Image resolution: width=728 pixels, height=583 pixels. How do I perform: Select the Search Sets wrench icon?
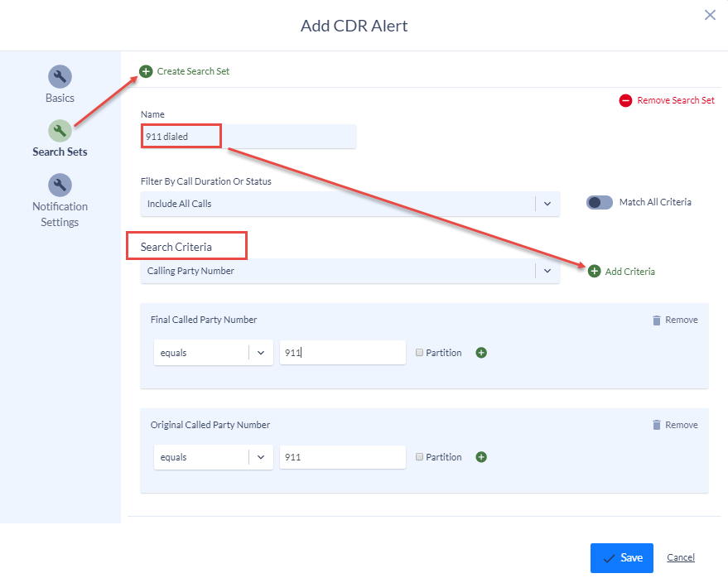[x=60, y=131]
